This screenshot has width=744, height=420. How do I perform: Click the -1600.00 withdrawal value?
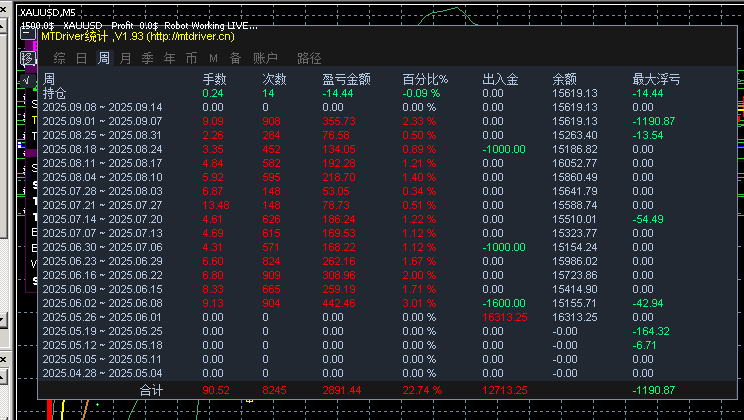[x=504, y=303]
